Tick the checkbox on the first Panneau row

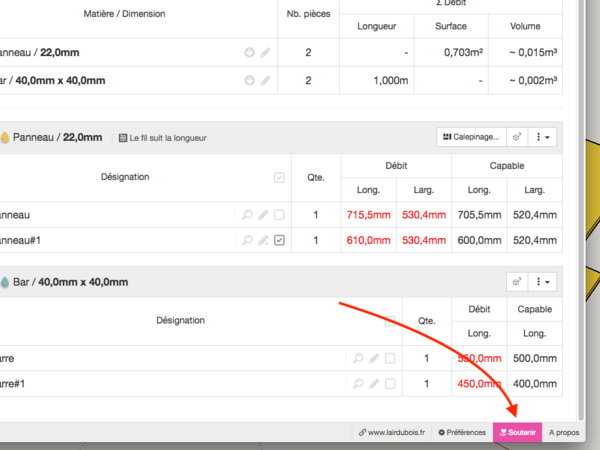(279, 214)
